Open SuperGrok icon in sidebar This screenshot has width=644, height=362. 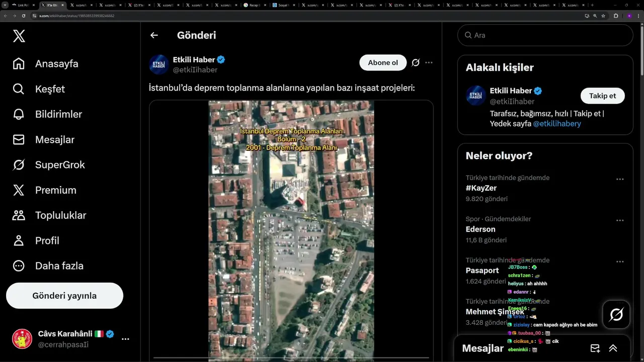pos(19,164)
